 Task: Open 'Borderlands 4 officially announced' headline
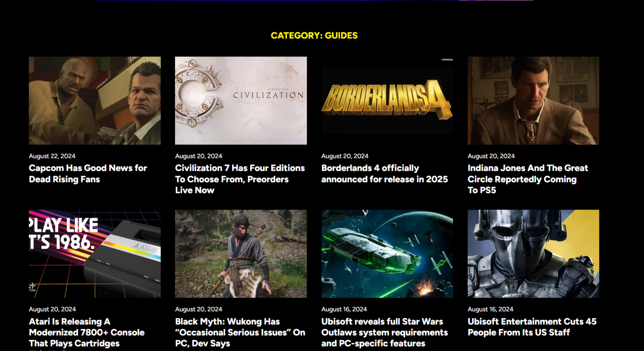384,173
